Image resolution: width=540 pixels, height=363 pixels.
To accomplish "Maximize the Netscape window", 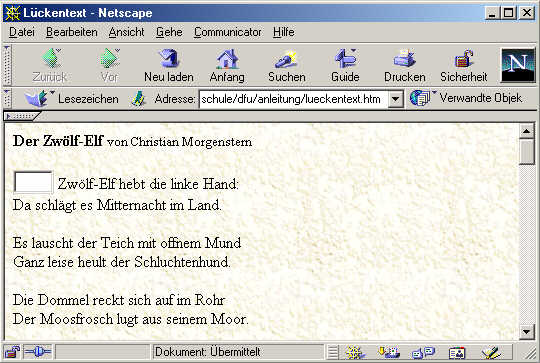I will tap(508, 13).
